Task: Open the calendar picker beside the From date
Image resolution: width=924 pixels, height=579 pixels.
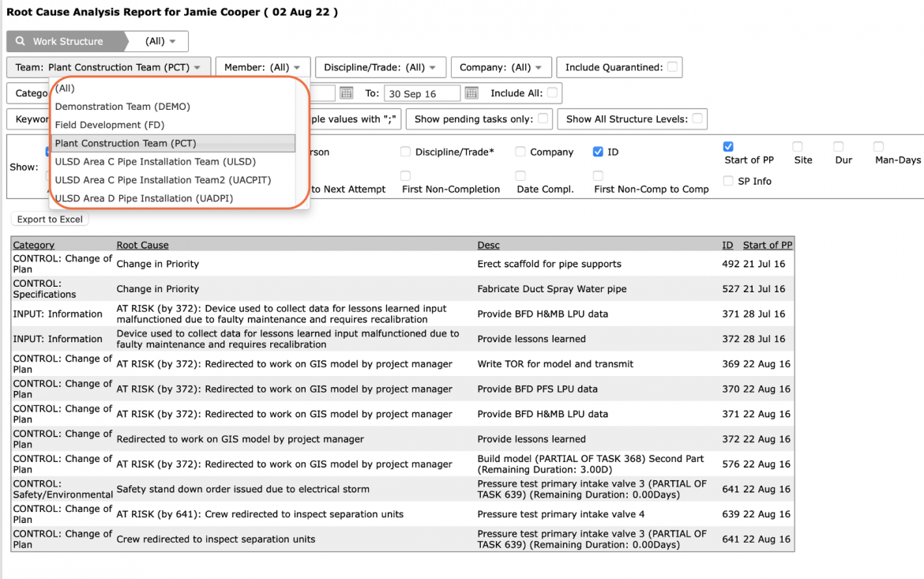Action: click(x=347, y=93)
